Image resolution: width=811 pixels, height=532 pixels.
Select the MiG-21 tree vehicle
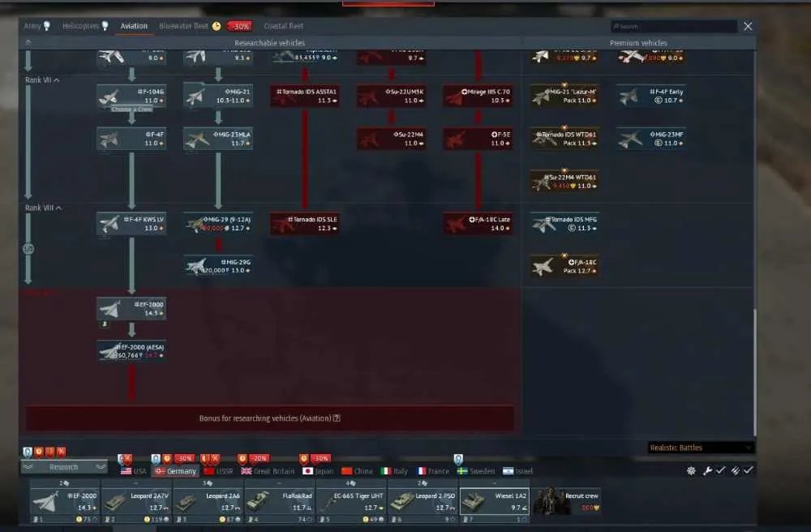tap(218, 97)
